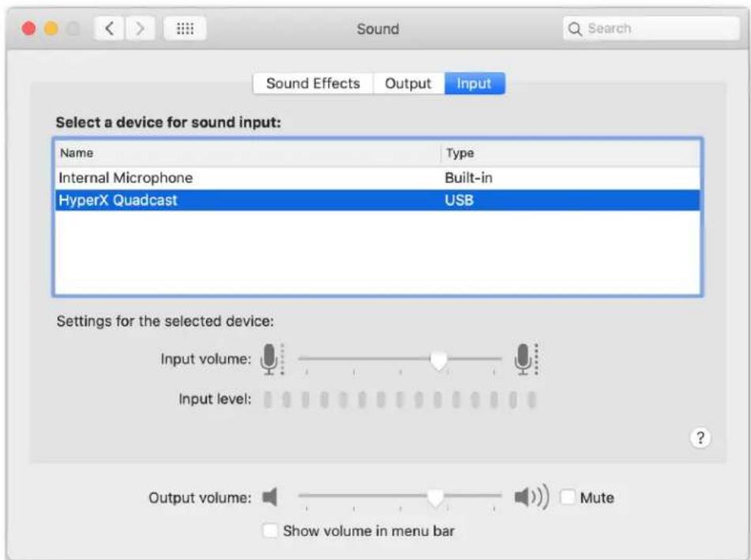
Task: Click the high input volume microphone icon
Action: click(x=527, y=359)
